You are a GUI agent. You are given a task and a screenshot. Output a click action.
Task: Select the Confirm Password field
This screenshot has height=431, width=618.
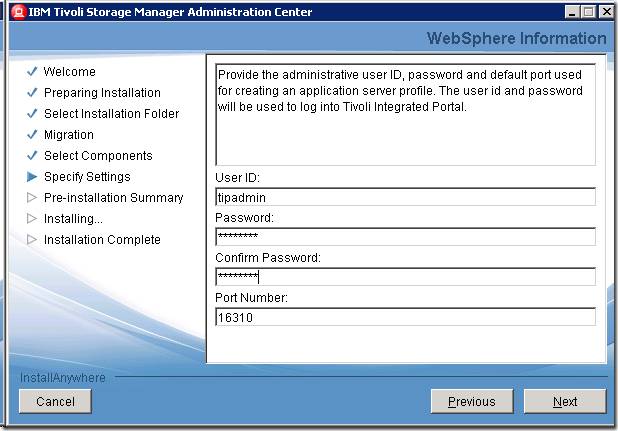pos(405,277)
